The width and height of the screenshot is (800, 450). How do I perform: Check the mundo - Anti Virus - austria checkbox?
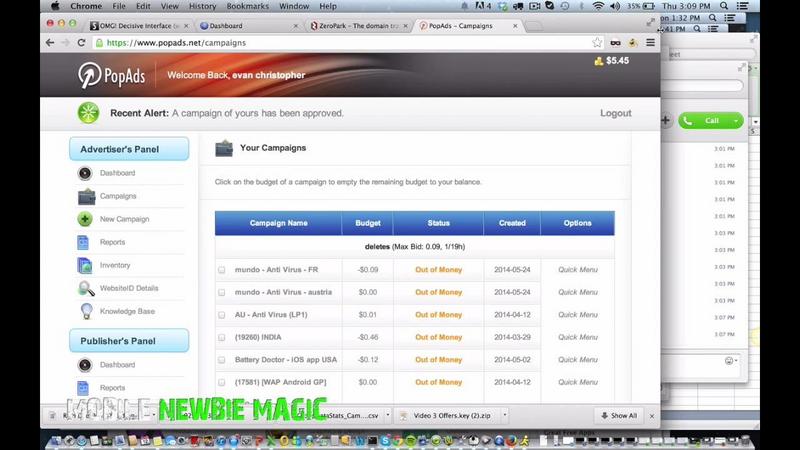pyautogui.click(x=221, y=292)
